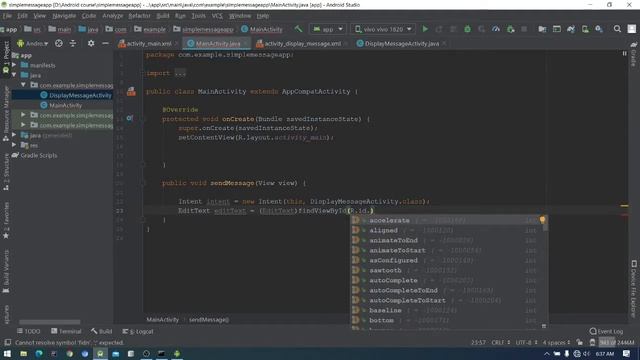Click the CRLF line separator selector
The height and width of the screenshot is (360, 640).
pos(501,342)
